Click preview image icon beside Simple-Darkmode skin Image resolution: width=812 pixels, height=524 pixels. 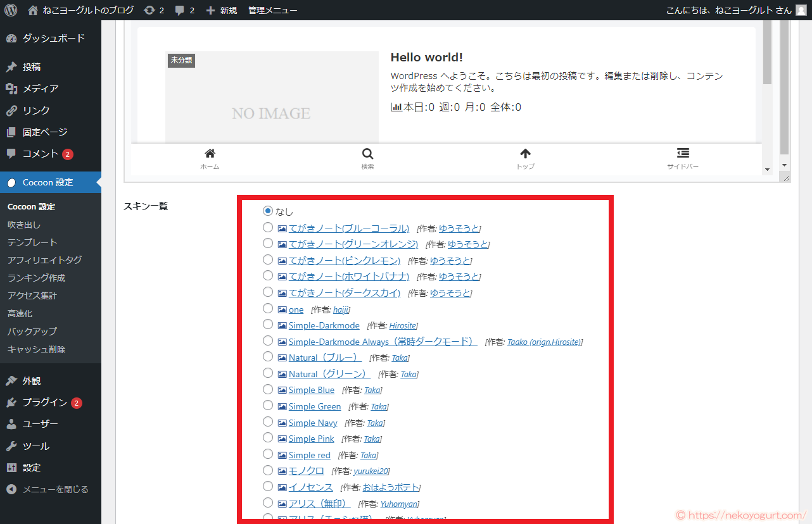[x=282, y=325]
